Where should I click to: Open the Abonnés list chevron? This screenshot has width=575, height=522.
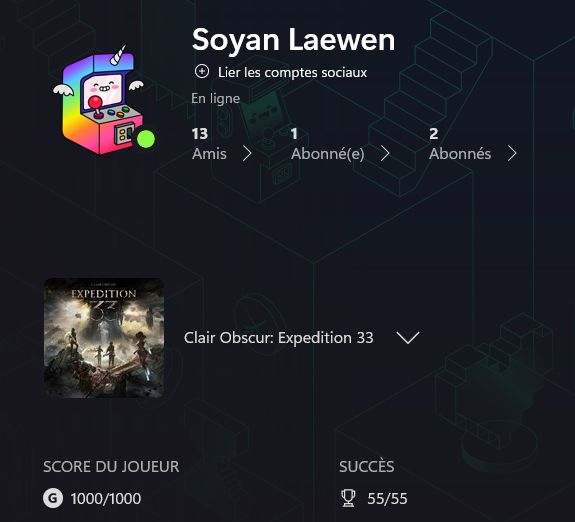[512, 154]
